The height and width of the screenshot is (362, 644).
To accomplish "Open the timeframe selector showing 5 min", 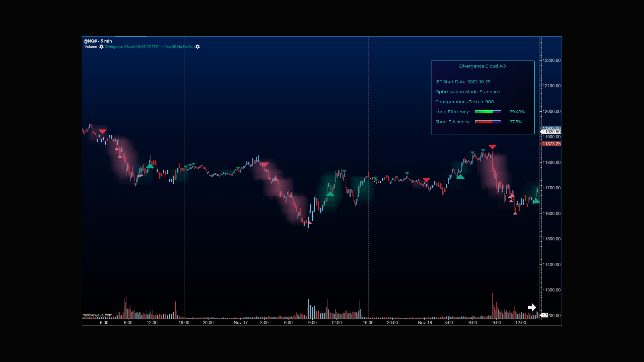I will pos(107,41).
